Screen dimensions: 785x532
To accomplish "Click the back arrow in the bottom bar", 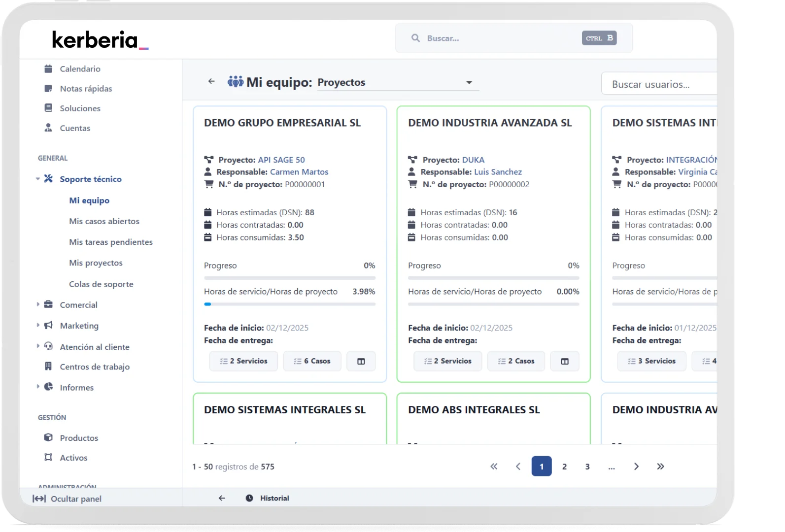I will point(222,498).
